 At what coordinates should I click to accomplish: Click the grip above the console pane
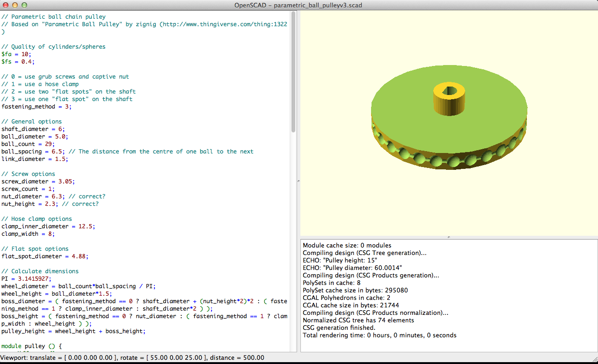[448, 236]
